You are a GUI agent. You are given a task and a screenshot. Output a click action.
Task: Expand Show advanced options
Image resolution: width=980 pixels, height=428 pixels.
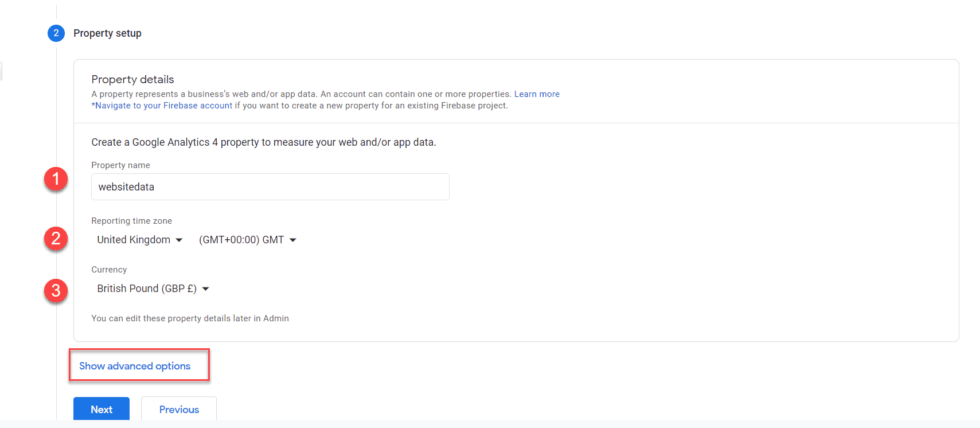pyautogui.click(x=135, y=366)
